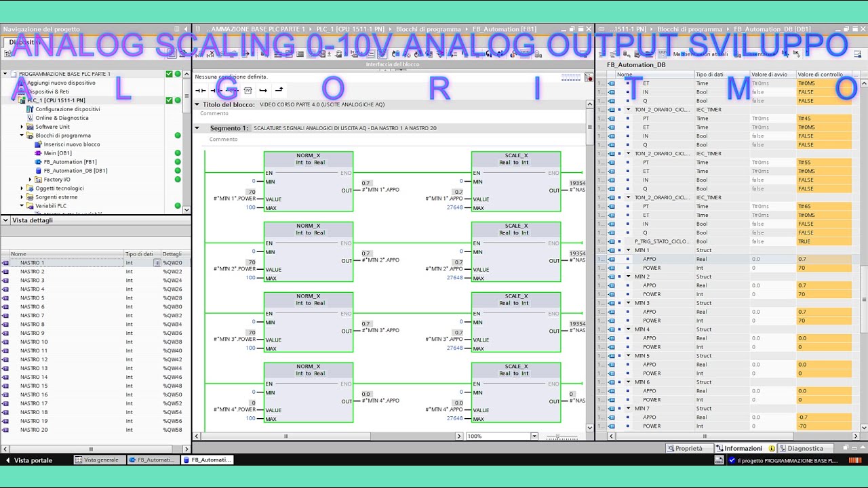Select NASTRO 5 row in details view
Image resolution: width=868 pixels, height=488 pixels.
point(95,298)
